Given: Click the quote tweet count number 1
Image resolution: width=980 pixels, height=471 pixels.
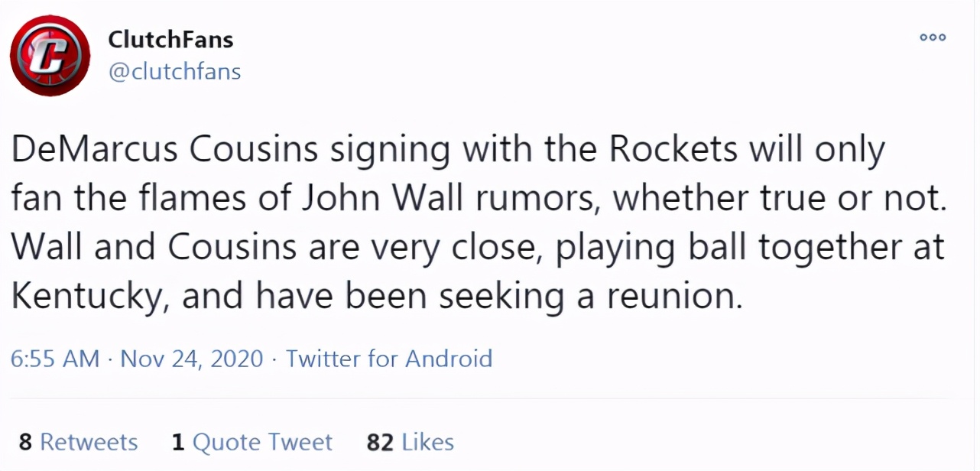Looking at the screenshot, I should pos(178,442).
